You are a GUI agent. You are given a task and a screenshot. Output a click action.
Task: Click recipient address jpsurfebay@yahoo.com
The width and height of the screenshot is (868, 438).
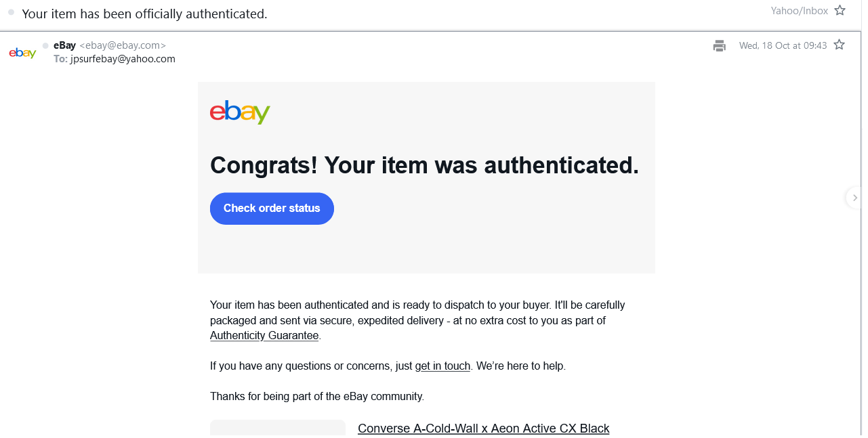pos(123,59)
